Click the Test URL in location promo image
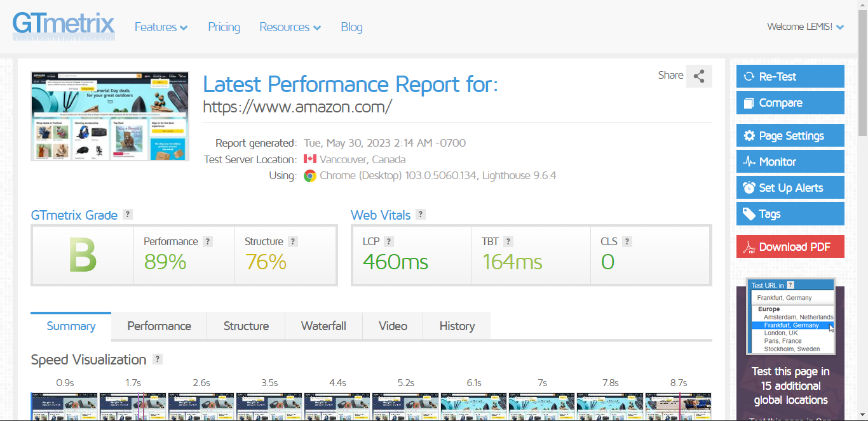The image size is (868, 421). 790,317
